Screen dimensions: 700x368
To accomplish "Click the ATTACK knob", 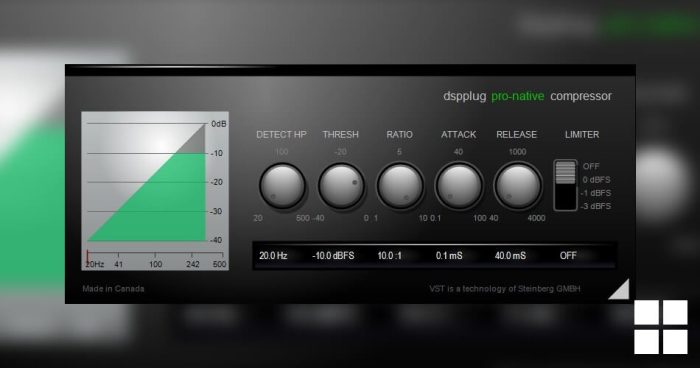I will (459, 185).
